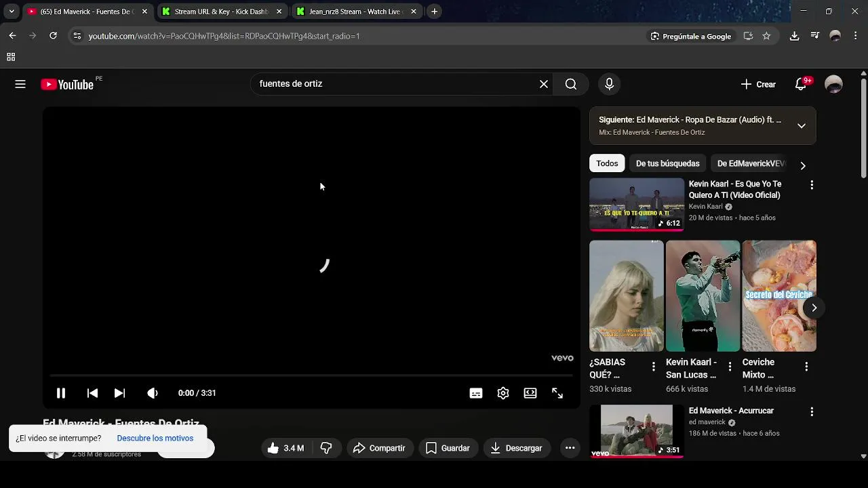The width and height of the screenshot is (868, 488).
Task: Show more filter chips arrow
Action: point(803,165)
